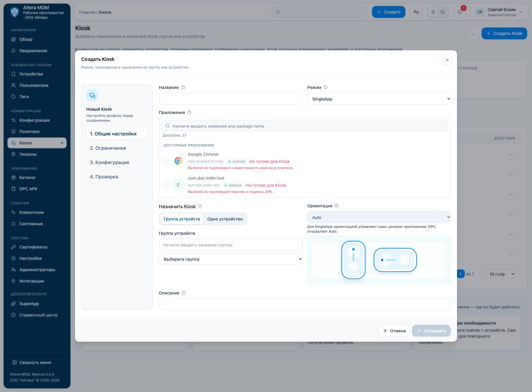Click the help icon next to Приложения
Screen dimensions: 532x392
189,112
